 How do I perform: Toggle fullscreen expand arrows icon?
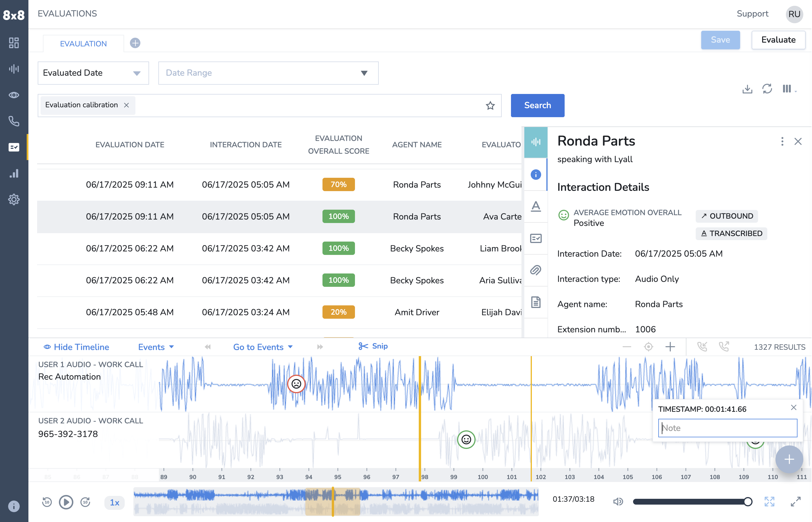(769, 501)
